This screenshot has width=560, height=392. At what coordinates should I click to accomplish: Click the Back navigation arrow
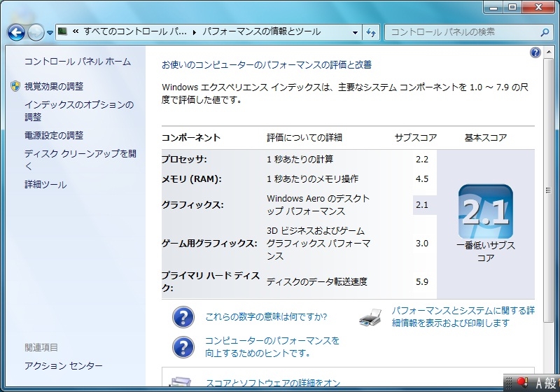click(x=16, y=33)
